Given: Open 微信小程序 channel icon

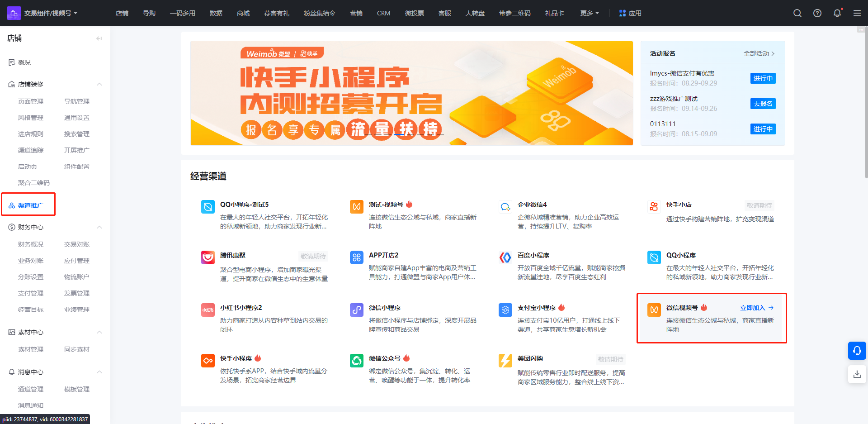Looking at the screenshot, I should (x=357, y=310).
